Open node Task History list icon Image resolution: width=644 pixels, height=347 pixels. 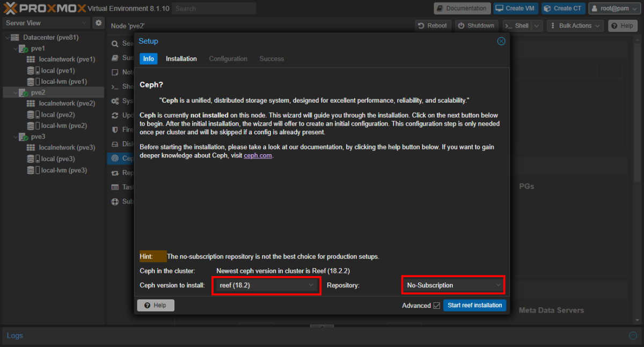point(115,187)
